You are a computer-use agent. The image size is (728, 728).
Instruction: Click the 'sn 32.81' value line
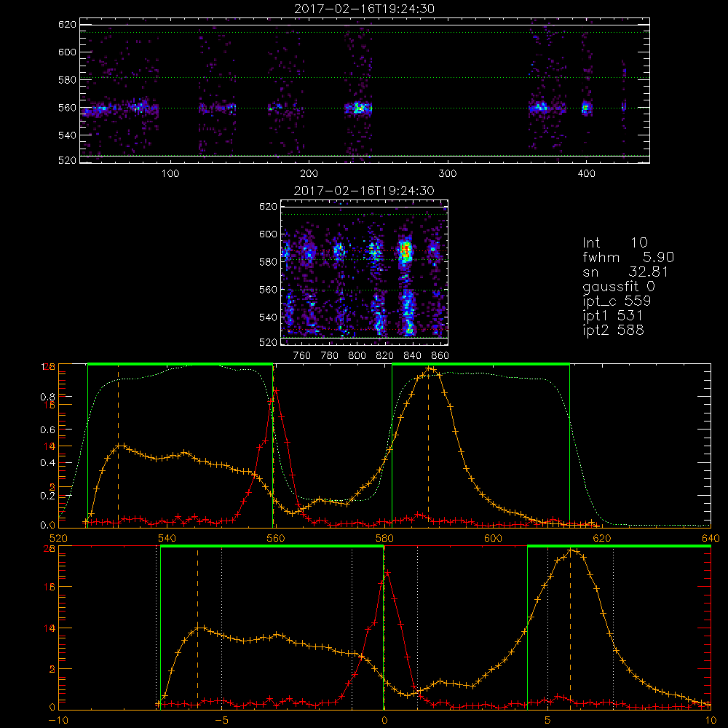(x=625, y=272)
